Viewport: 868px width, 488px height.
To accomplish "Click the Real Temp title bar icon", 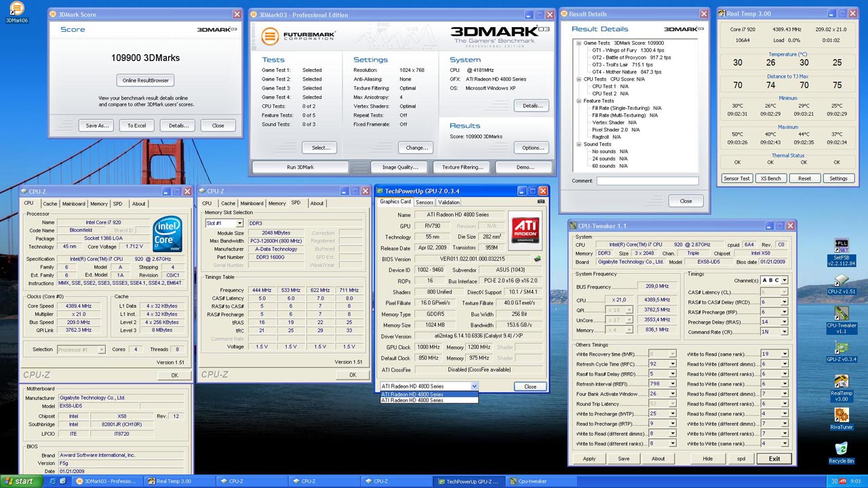I will pos(722,14).
